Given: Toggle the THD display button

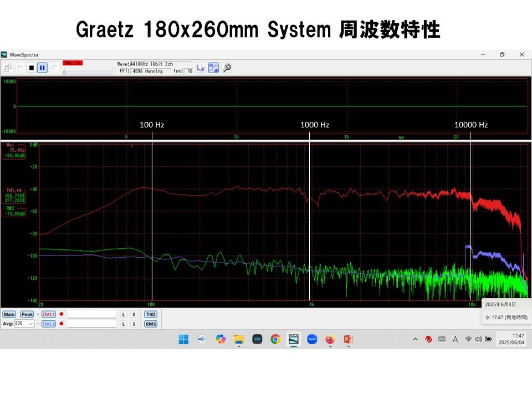Looking at the screenshot, I should [x=151, y=315].
